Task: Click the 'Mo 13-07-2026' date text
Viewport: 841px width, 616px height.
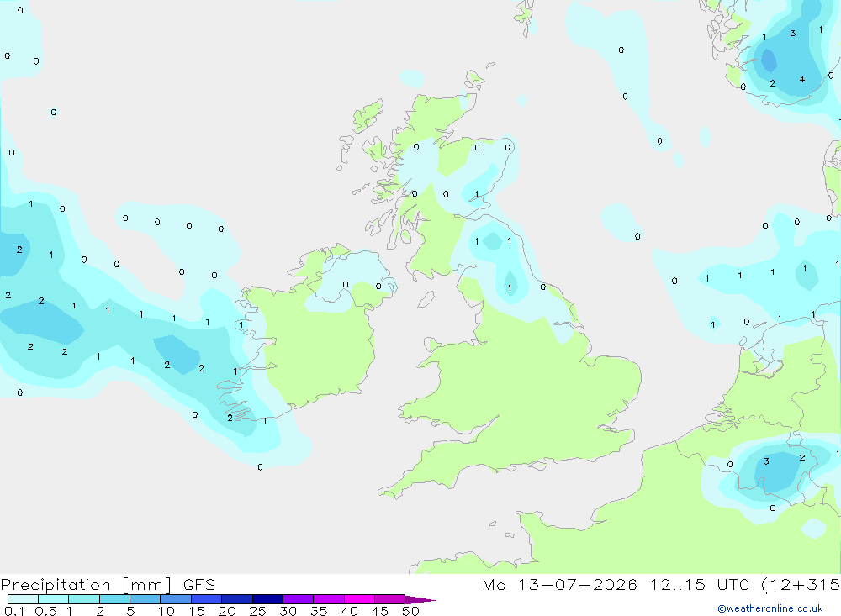Action: 560,585
